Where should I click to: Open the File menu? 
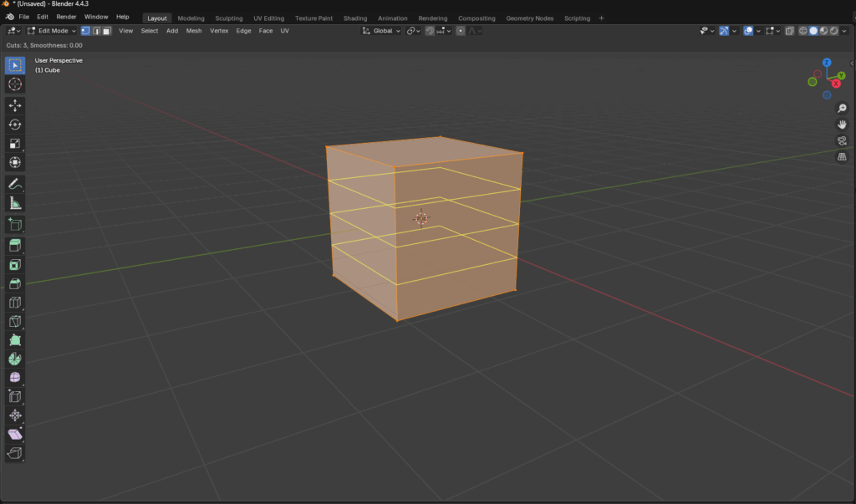(x=24, y=17)
